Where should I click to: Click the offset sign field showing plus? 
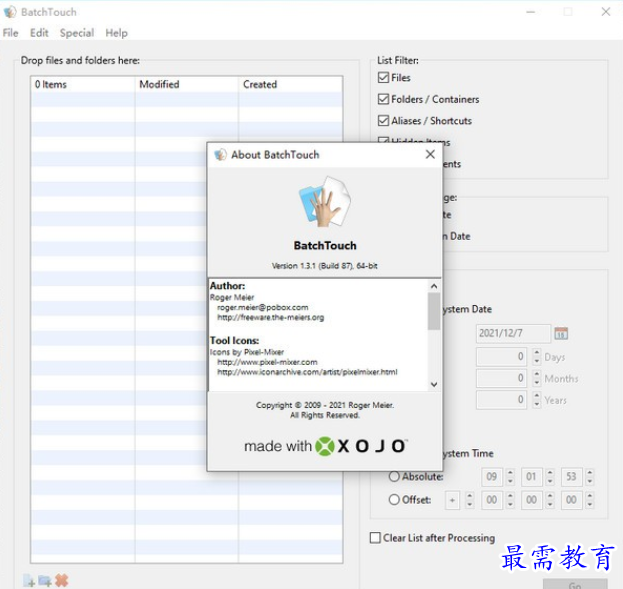(x=452, y=500)
